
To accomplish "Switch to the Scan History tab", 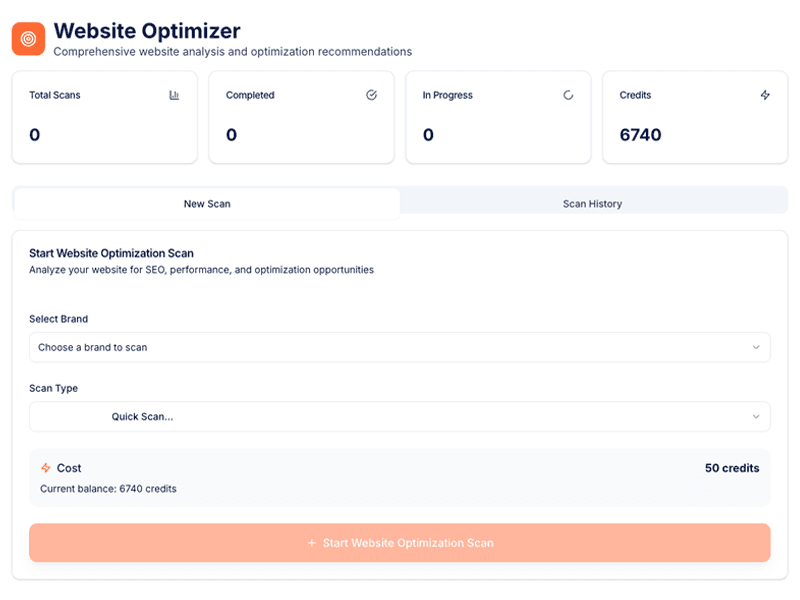I will pyautogui.click(x=594, y=203).
